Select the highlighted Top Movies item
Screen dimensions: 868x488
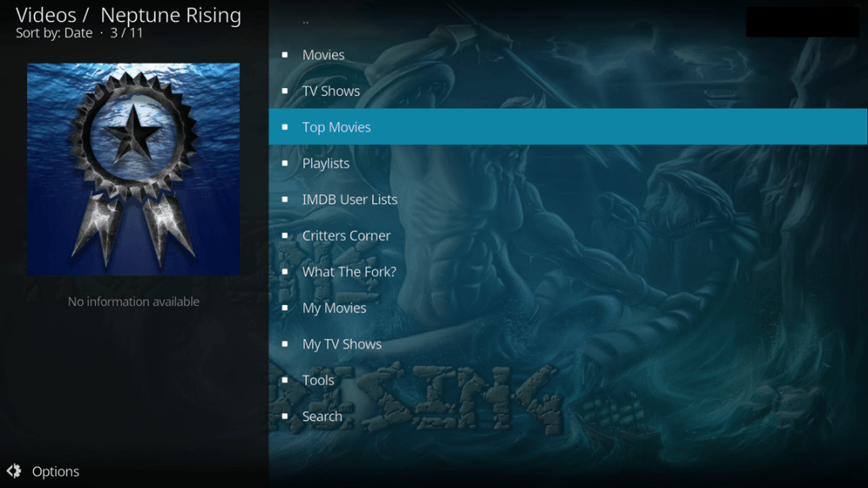click(568, 127)
